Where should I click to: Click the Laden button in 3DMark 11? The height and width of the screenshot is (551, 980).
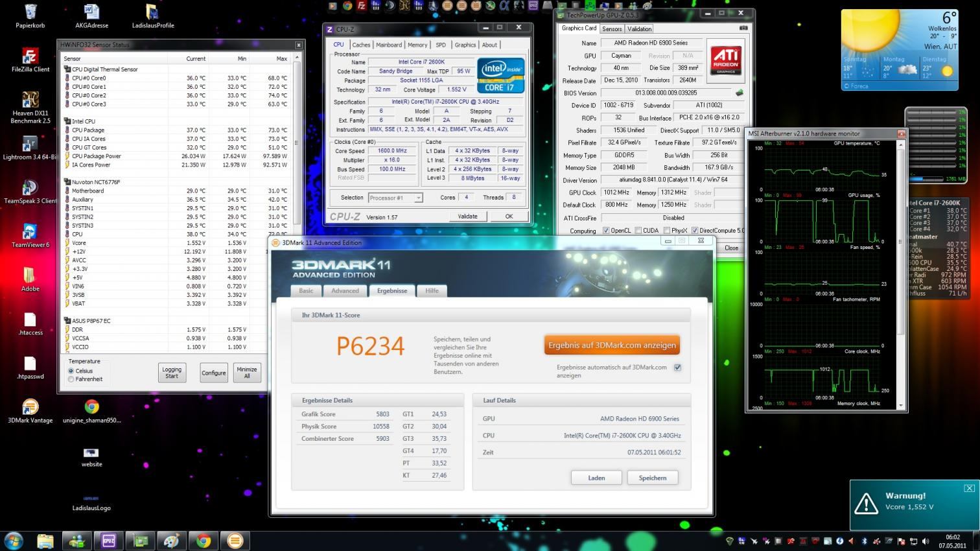click(596, 478)
